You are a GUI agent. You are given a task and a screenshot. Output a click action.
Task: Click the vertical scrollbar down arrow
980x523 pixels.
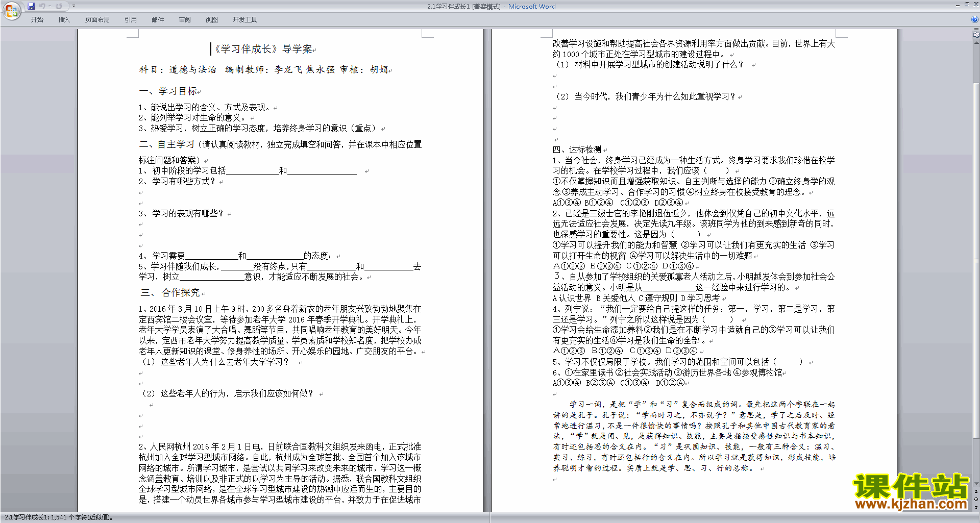[976, 484]
